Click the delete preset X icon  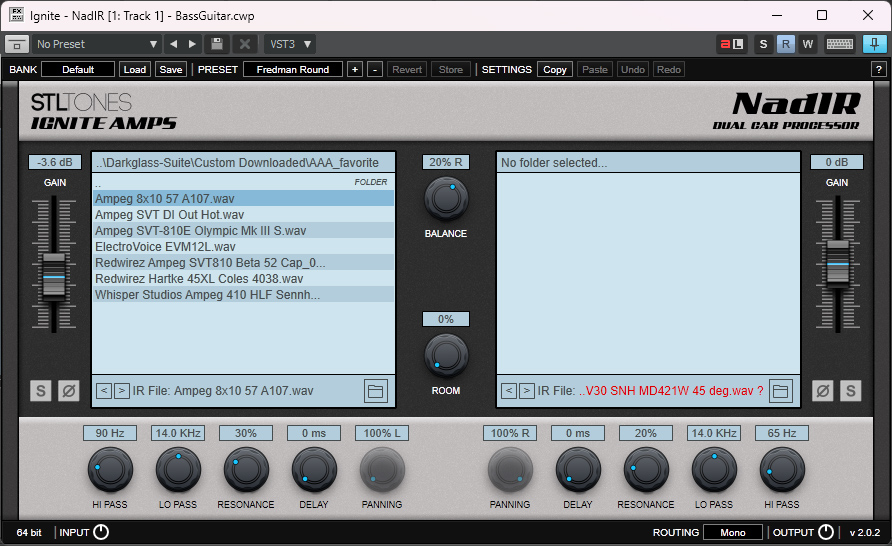click(245, 44)
